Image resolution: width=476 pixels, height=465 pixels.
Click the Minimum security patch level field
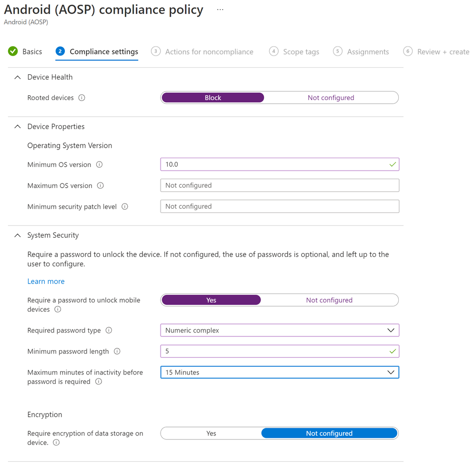pyautogui.click(x=280, y=206)
